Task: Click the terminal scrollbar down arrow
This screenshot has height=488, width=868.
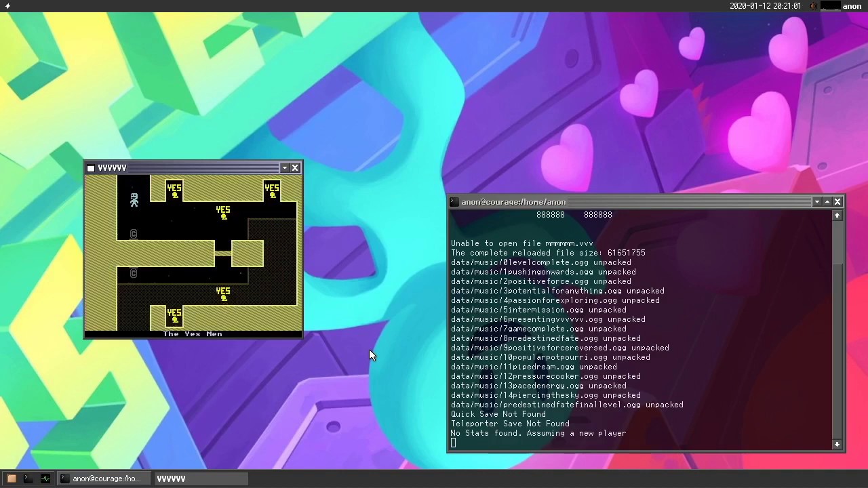Action: [837, 445]
